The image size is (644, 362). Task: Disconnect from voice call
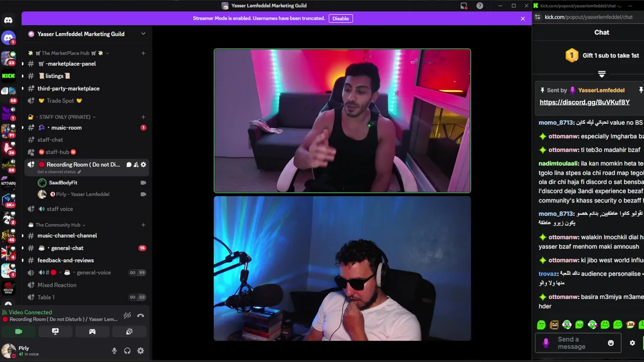pos(140,316)
